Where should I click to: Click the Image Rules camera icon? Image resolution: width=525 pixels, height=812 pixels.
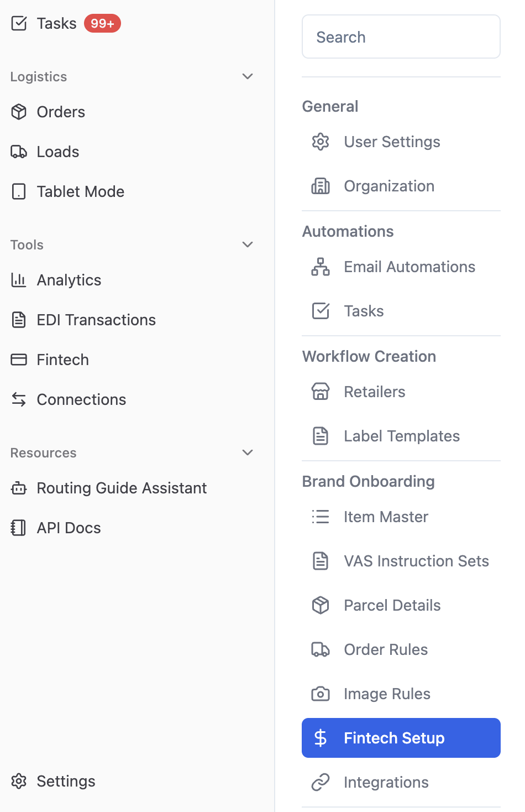pyautogui.click(x=321, y=694)
